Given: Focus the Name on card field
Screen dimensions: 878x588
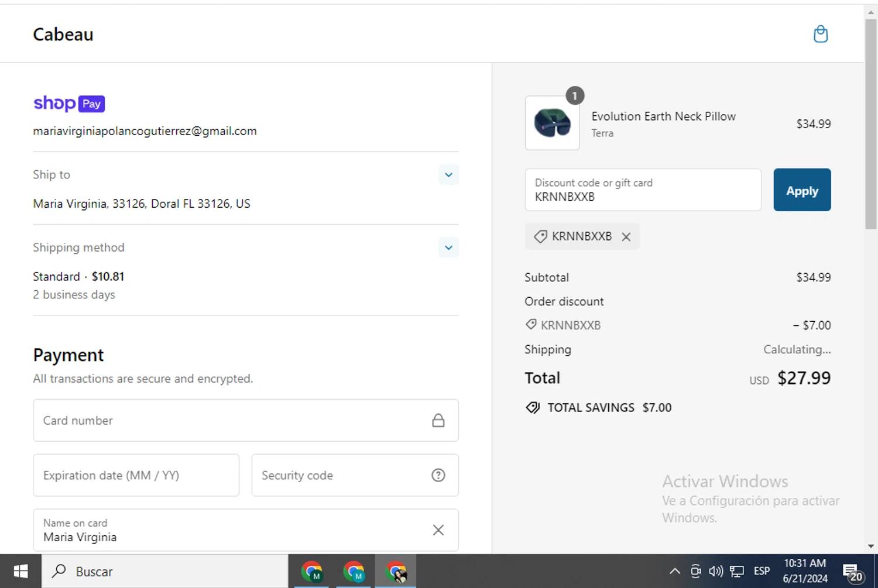Looking at the screenshot, I should pos(246,530).
